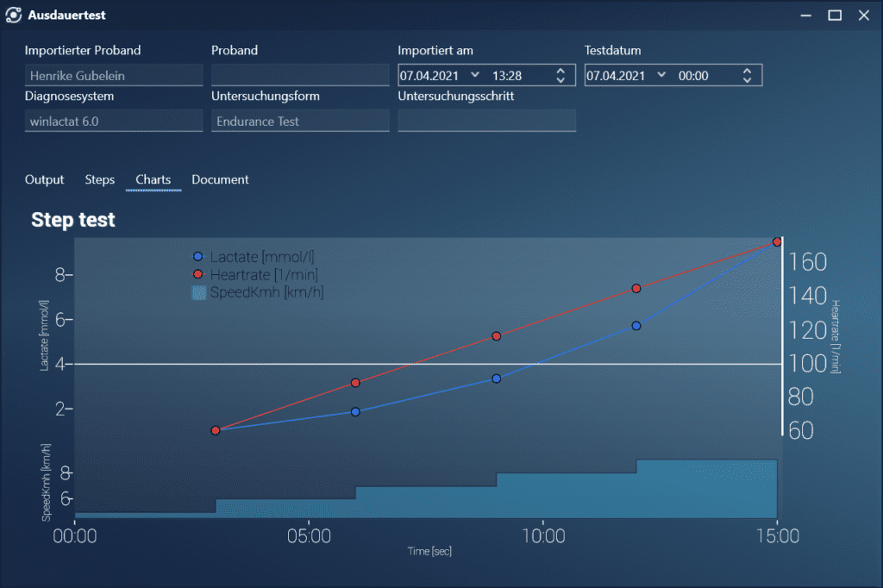Screen dimensions: 883x588
Task: Click the red Heartrate legend marker
Action: pos(197,274)
